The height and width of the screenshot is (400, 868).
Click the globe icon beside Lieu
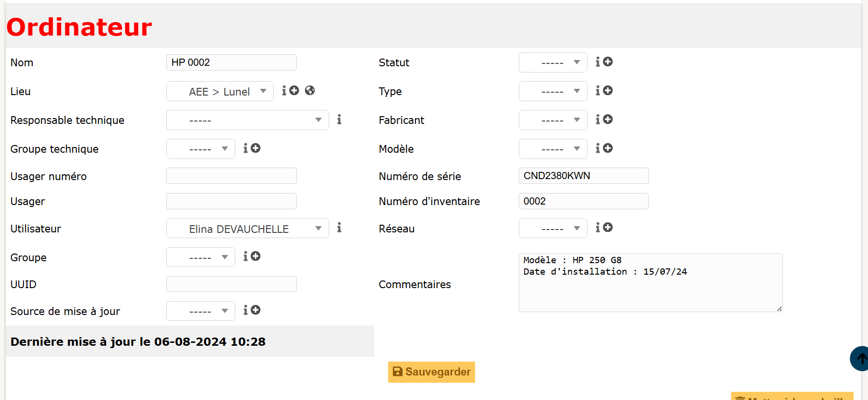[310, 90]
